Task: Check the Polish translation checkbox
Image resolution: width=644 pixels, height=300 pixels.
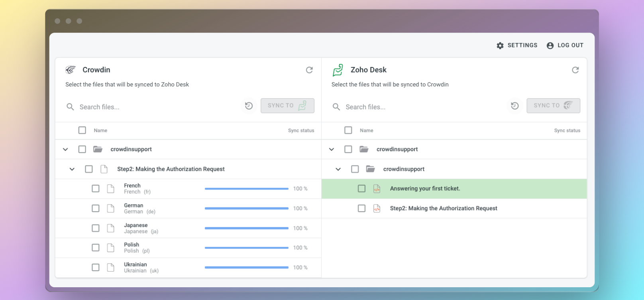Action: pos(96,248)
